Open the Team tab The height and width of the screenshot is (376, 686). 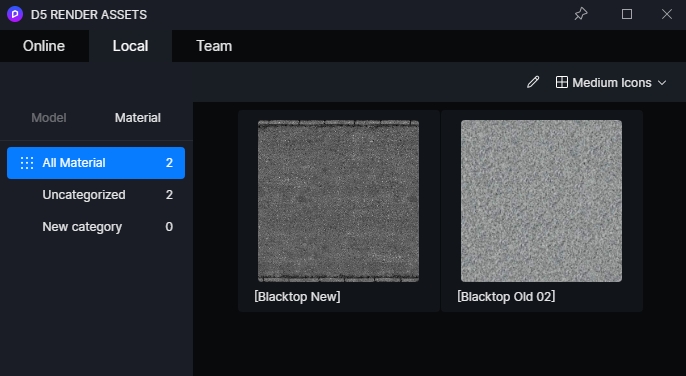(x=214, y=46)
